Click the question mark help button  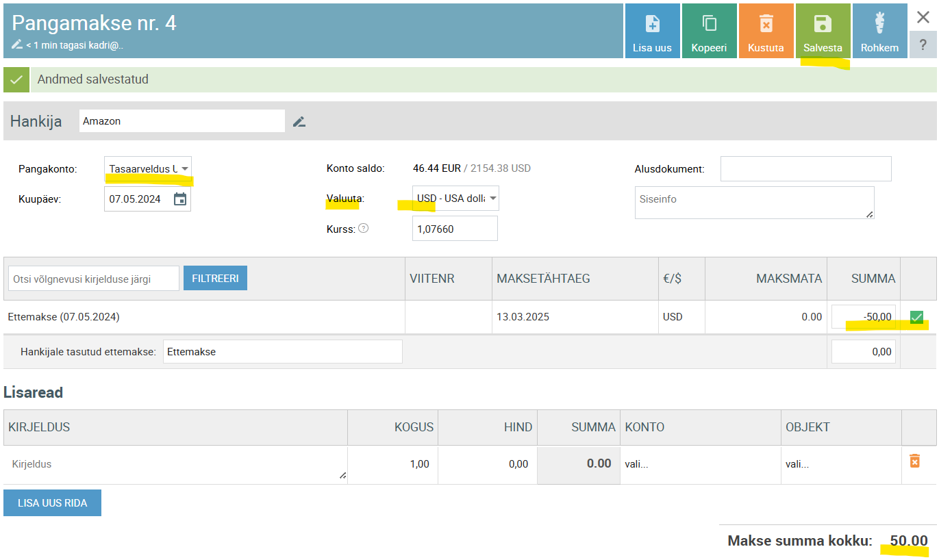[923, 44]
